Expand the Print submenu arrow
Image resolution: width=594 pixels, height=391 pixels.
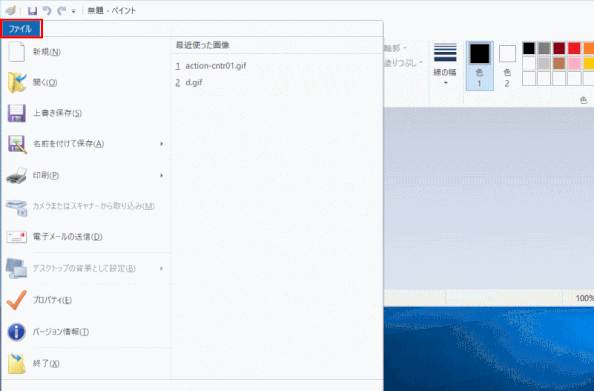click(x=161, y=175)
